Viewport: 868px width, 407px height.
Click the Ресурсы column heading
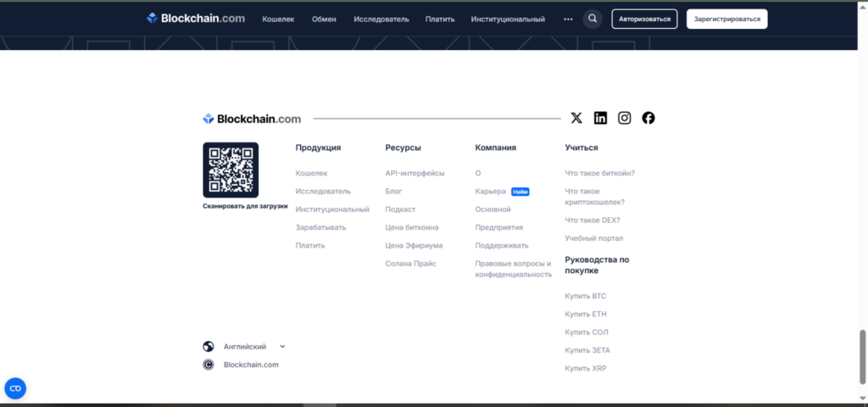403,148
